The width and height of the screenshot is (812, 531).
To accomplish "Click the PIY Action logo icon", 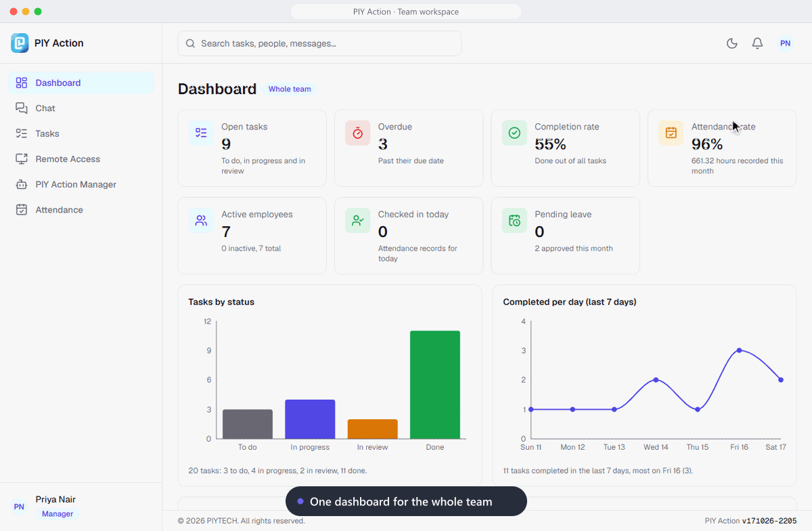I will 20,43.
